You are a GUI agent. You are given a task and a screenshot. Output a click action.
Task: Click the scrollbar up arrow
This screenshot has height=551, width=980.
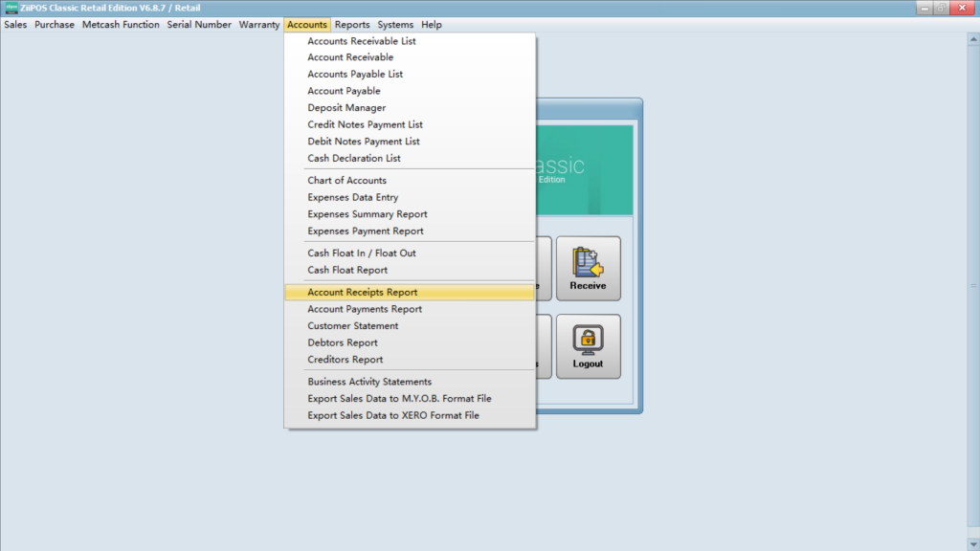pyautogui.click(x=973, y=39)
